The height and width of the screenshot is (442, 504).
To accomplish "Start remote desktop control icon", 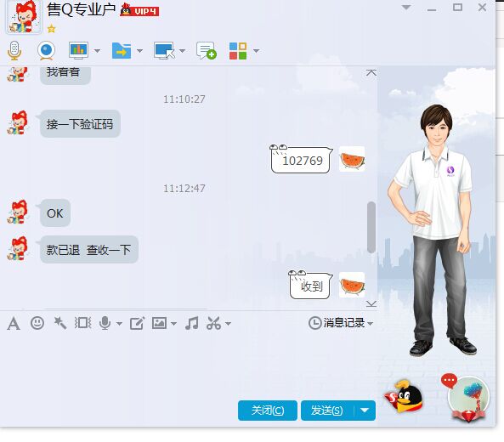I will pos(164,50).
